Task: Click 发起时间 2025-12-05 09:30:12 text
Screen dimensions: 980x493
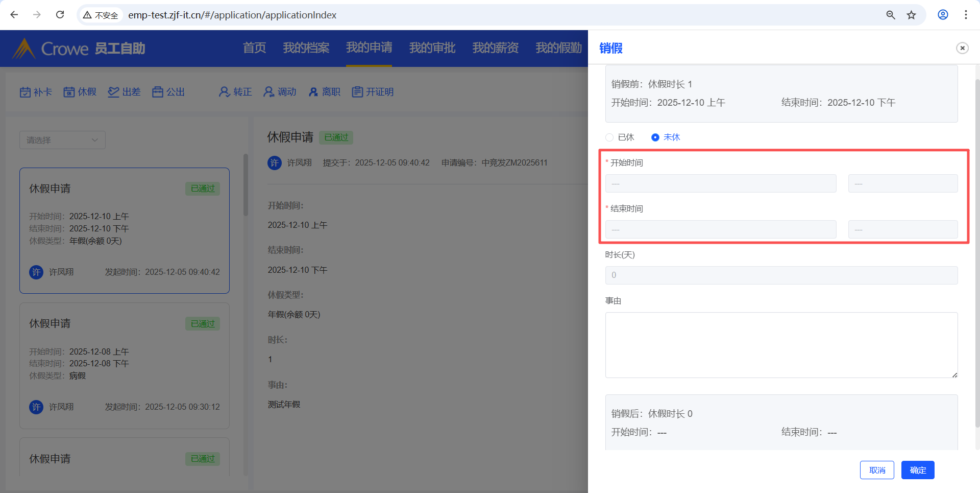Action: [x=162, y=407]
